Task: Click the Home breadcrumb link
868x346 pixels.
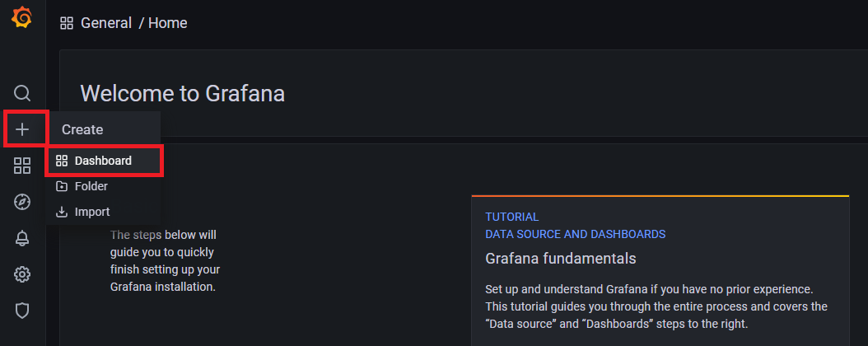Action: click(x=168, y=23)
